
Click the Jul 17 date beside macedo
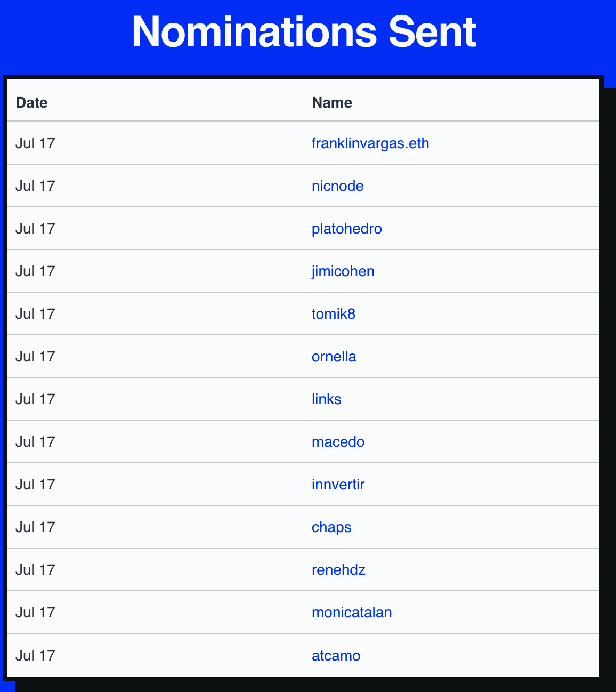[35, 442]
